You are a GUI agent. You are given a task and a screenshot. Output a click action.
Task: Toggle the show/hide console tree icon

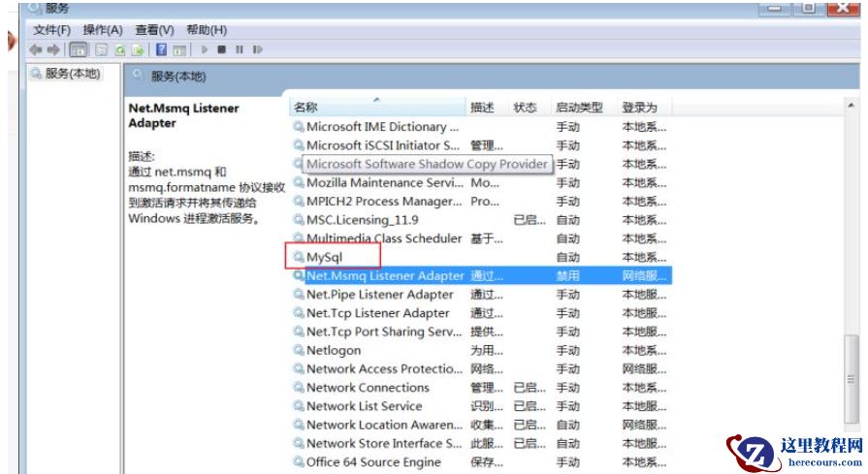[x=79, y=49]
